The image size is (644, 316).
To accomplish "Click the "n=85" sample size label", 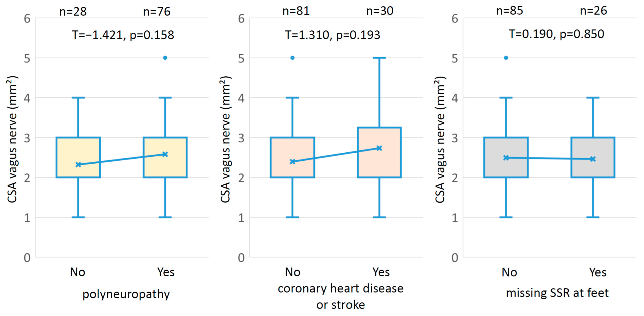I will click(510, 11).
